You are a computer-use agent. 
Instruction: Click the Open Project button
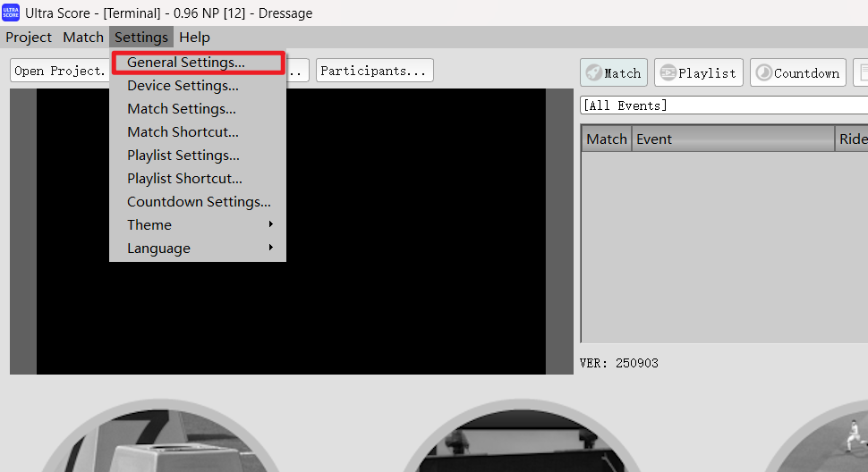click(59, 71)
